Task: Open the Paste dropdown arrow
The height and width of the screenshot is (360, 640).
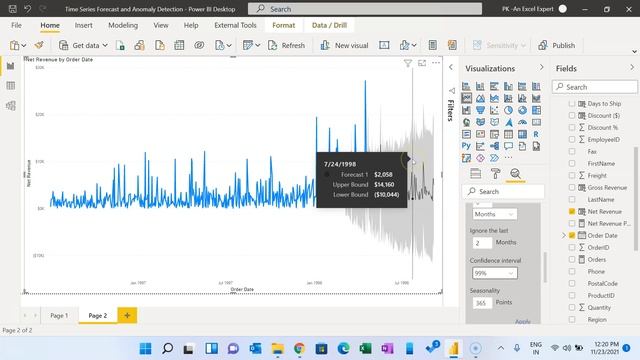Action: point(24,45)
